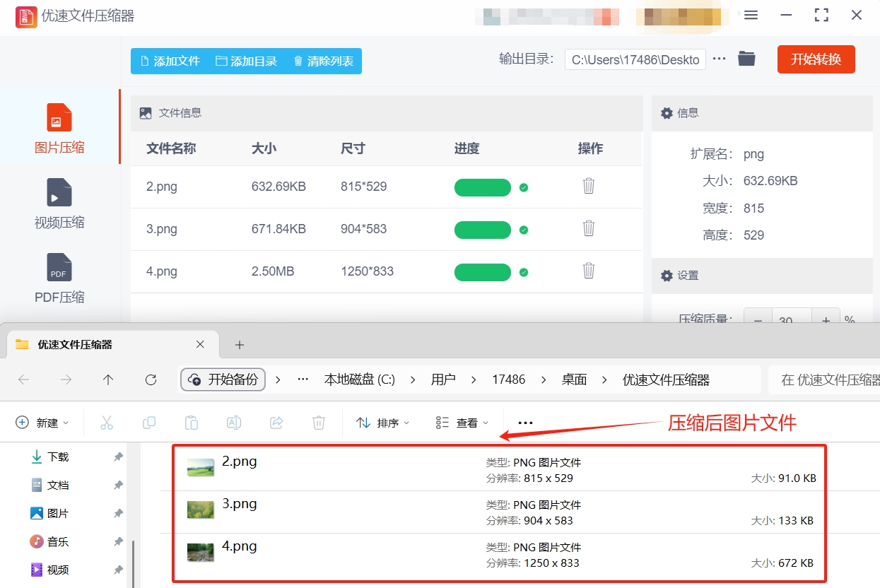Open the 新建 dropdown in Explorer

coord(42,423)
